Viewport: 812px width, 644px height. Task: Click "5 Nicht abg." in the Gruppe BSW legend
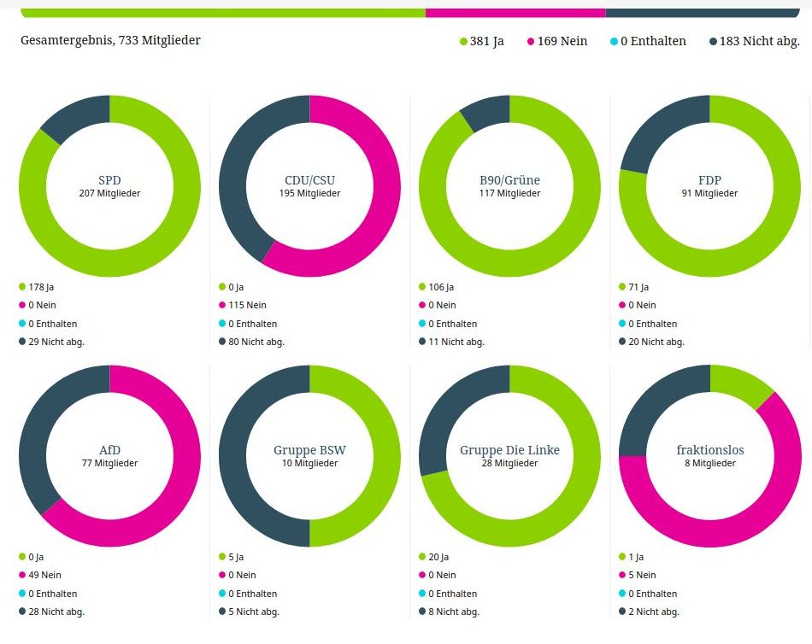[249, 612]
